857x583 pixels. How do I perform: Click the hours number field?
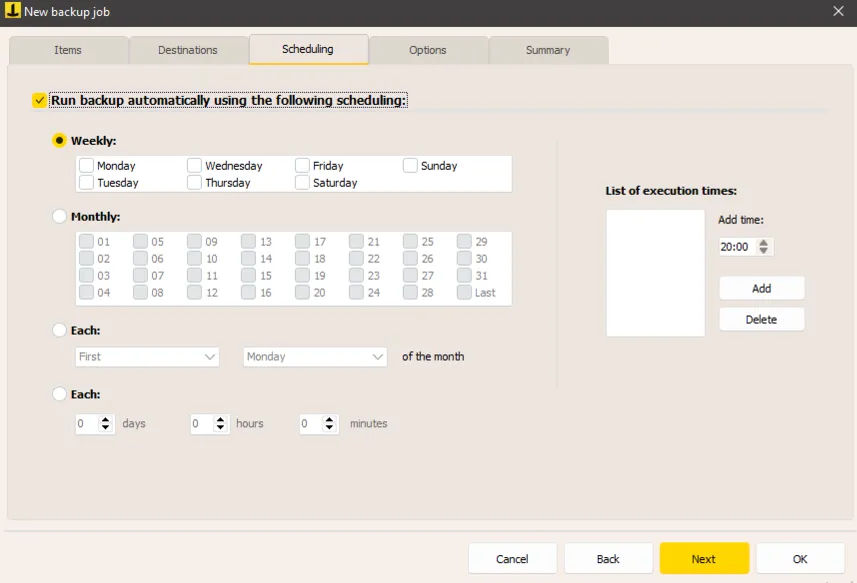click(x=202, y=423)
